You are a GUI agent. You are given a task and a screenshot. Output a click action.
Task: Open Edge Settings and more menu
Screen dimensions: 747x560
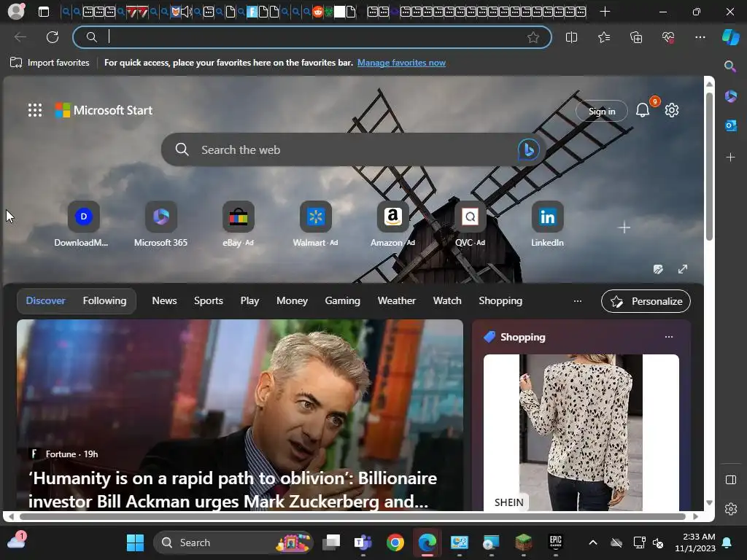[700, 37]
